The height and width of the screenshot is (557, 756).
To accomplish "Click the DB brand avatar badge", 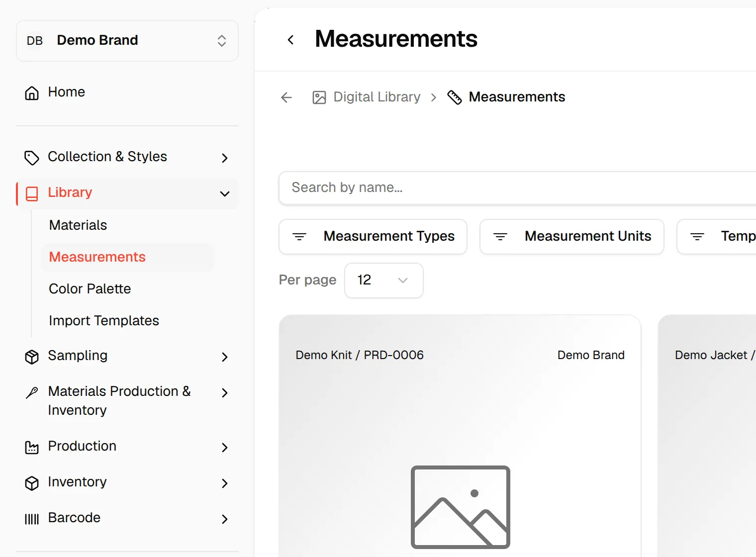I will click(x=35, y=41).
